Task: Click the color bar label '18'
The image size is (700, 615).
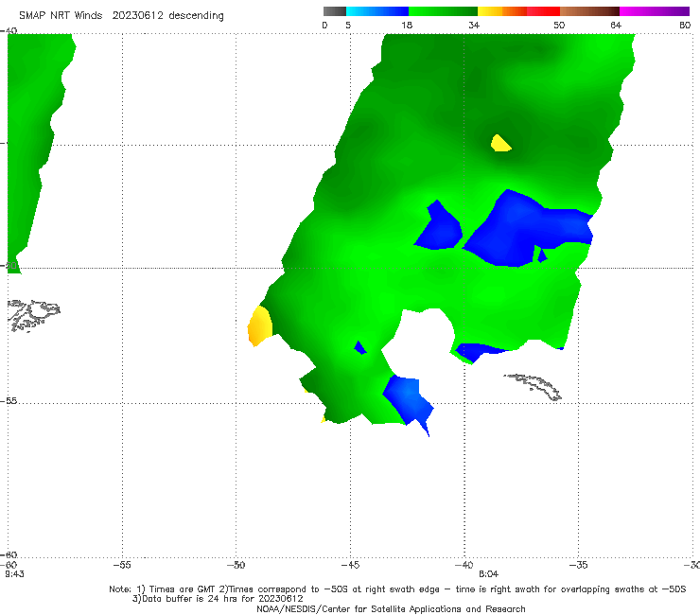Action: click(407, 25)
